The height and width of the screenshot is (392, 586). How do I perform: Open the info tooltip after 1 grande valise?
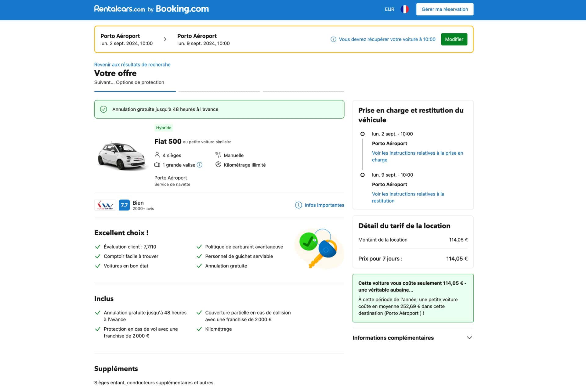[200, 165]
